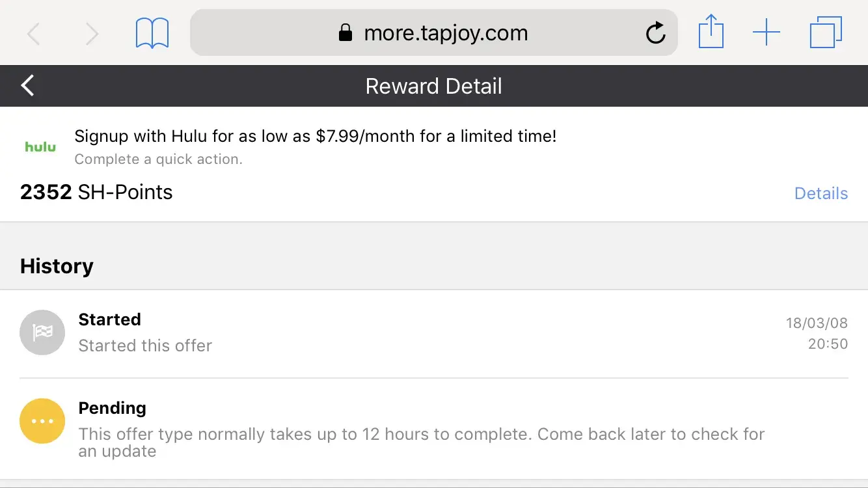Open the Safari share sheet icon
868x488 pixels.
click(711, 32)
